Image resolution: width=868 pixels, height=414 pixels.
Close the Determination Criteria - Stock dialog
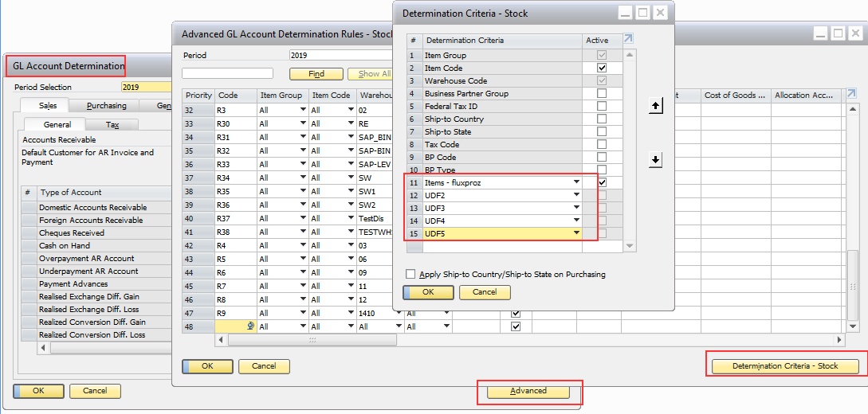(x=661, y=13)
